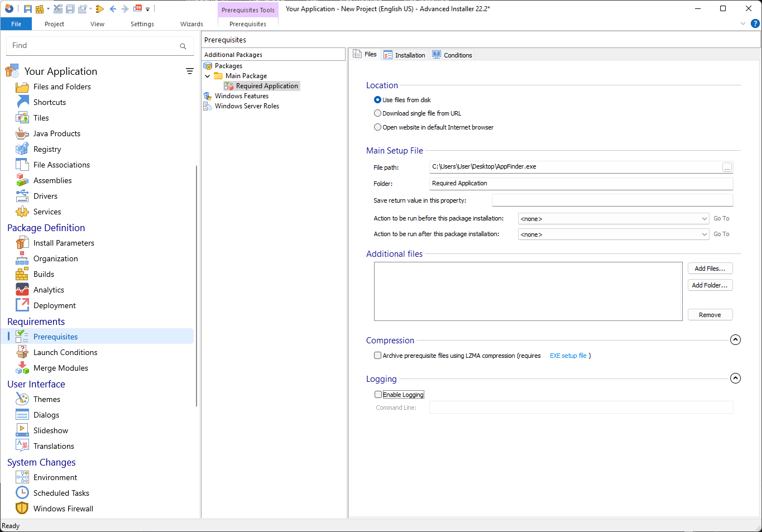Image resolution: width=762 pixels, height=532 pixels.
Task: Collapse the Compression section
Action: [x=736, y=340]
